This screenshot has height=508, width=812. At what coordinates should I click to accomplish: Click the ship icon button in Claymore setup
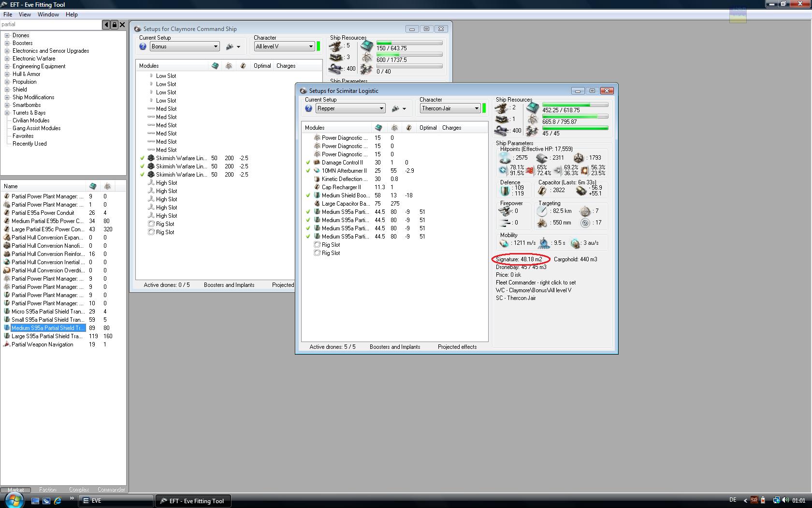pyautogui.click(x=230, y=46)
